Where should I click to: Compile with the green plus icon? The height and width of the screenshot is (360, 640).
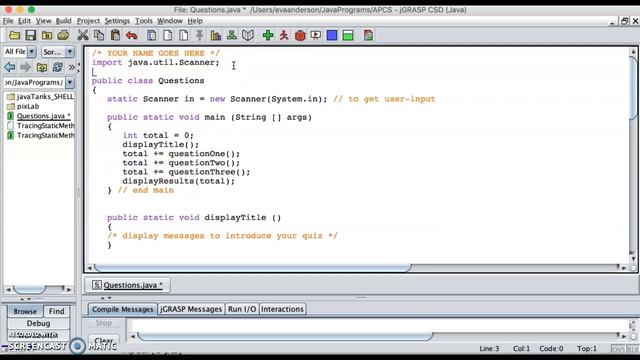[x=268, y=36]
